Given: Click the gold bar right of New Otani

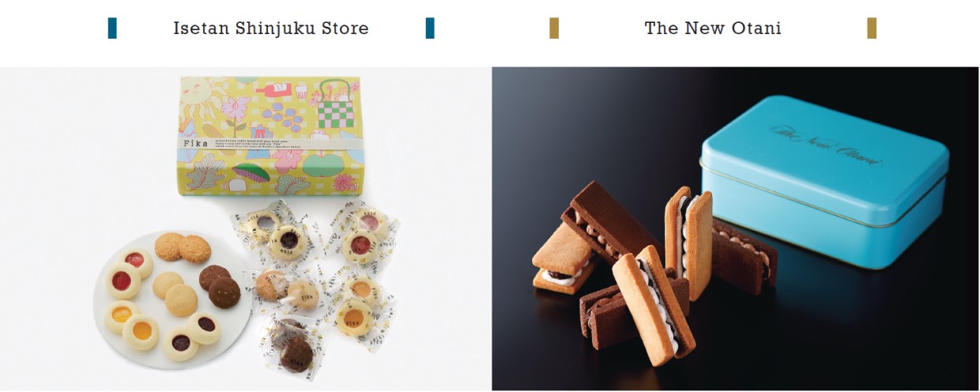Looking at the screenshot, I should tap(872, 28).
